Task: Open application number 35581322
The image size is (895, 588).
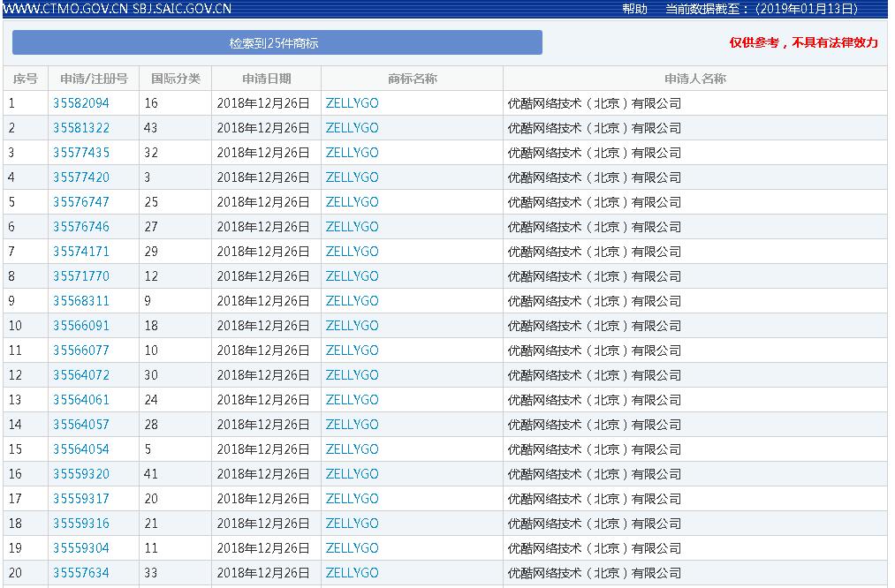Action: click(x=81, y=128)
